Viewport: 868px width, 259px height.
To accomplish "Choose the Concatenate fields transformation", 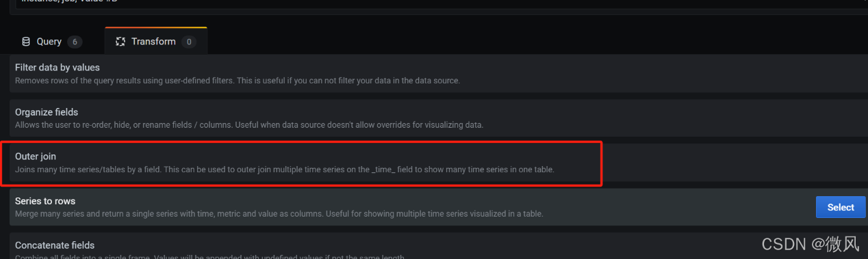I will tap(438, 246).
